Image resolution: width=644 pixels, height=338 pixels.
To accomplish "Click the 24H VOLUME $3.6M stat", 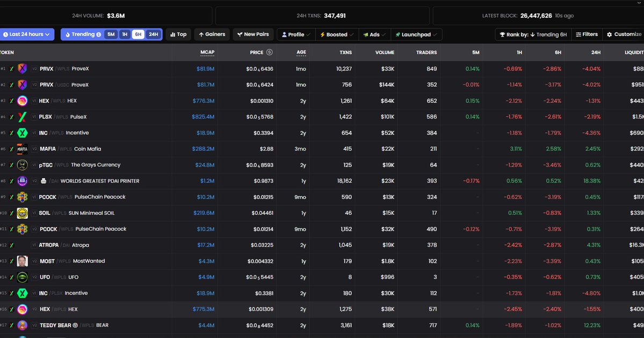I will [98, 16].
